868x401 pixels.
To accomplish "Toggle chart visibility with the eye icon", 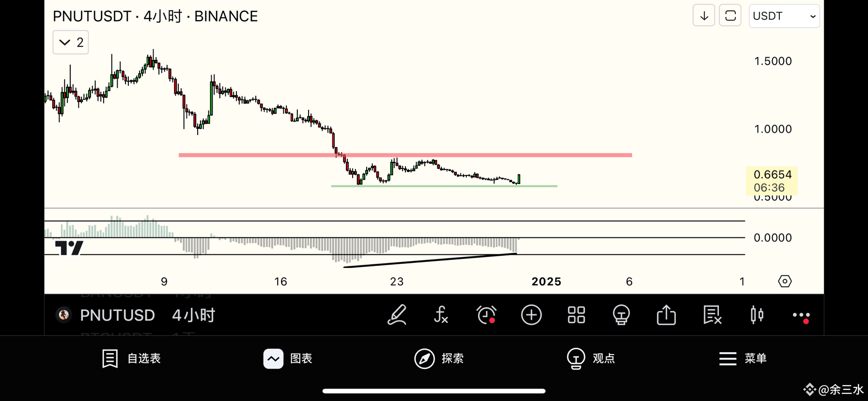I will tap(785, 281).
